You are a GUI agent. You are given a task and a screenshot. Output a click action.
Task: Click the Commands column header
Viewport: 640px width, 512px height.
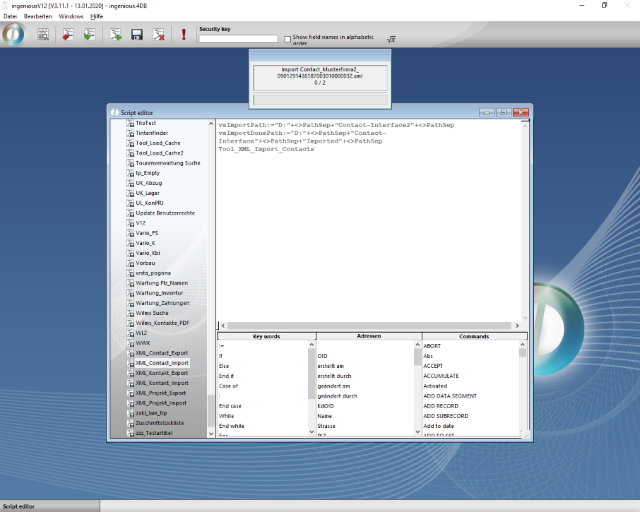(473, 336)
